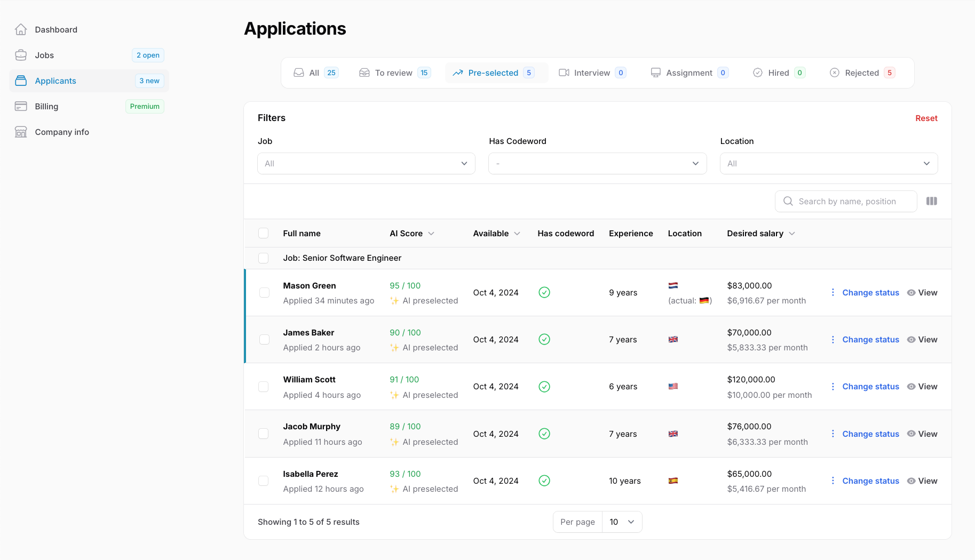Switch to the All applications tab
This screenshot has height=560, width=975.
pyautogui.click(x=316, y=73)
